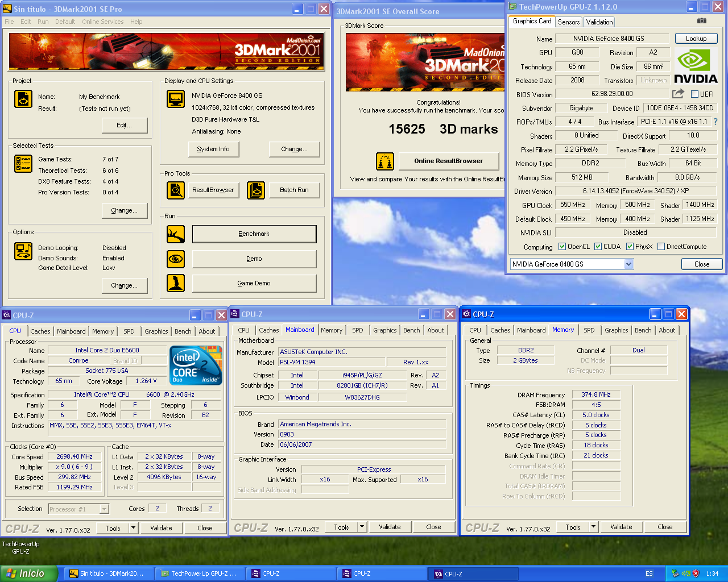The width and height of the screenshot is (728, 582).
Task: Toggle the PhysX computing checkbox
Action: (x=630, y=247)
